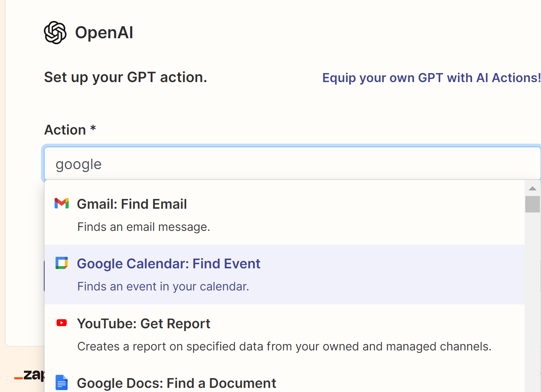541x392 pixels.
Task: Click the Zapier logo in bottom corner
Action: 29,375
